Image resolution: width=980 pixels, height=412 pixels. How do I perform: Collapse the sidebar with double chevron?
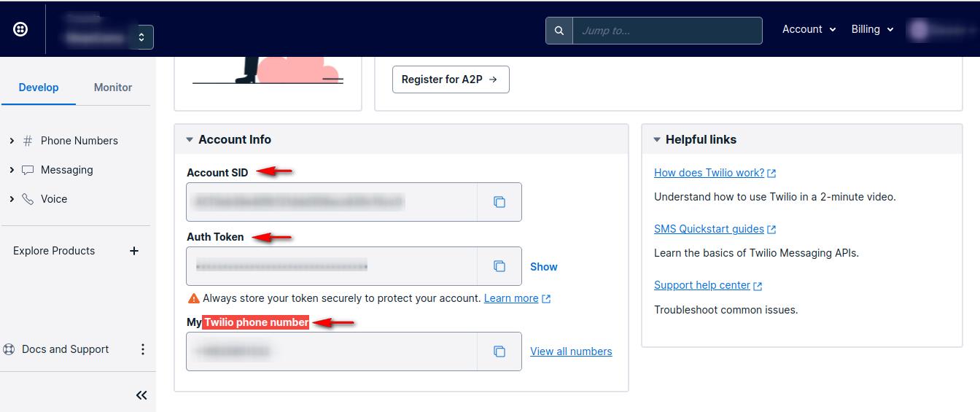coord(141,395)
